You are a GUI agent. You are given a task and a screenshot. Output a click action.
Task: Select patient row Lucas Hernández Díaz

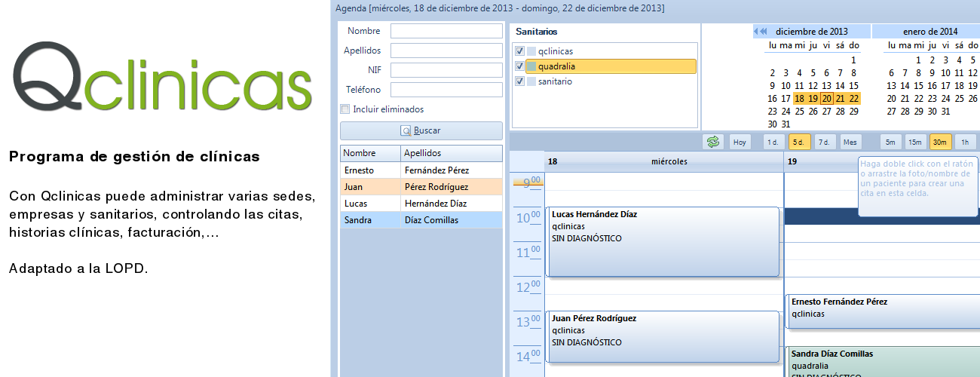[421, 204]
